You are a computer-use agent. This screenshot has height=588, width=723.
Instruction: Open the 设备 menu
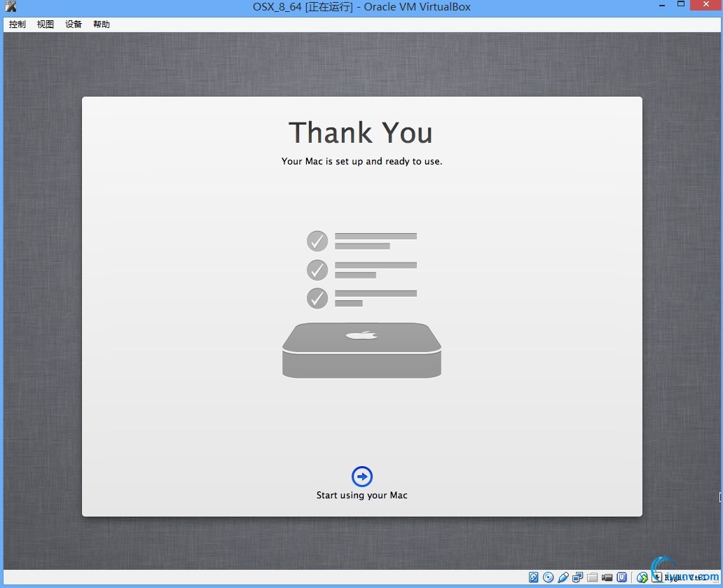tap(74, 24)
